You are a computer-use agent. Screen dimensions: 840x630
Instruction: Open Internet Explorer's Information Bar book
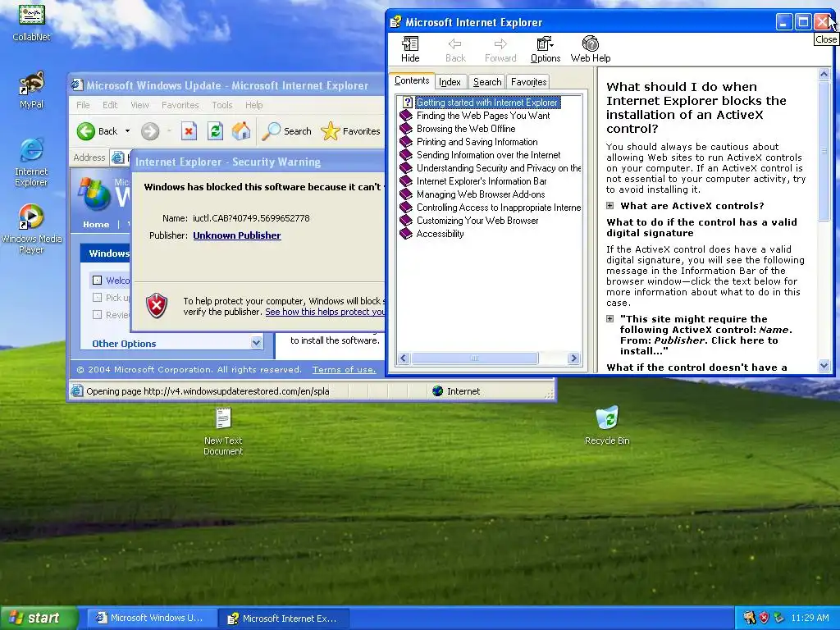473,181
